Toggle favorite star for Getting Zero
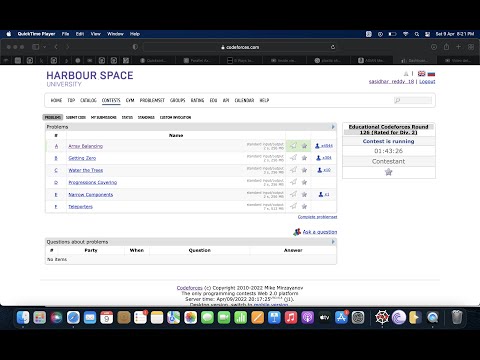The height and width of the screenshot is (360, 480). [x=304, y=158]
